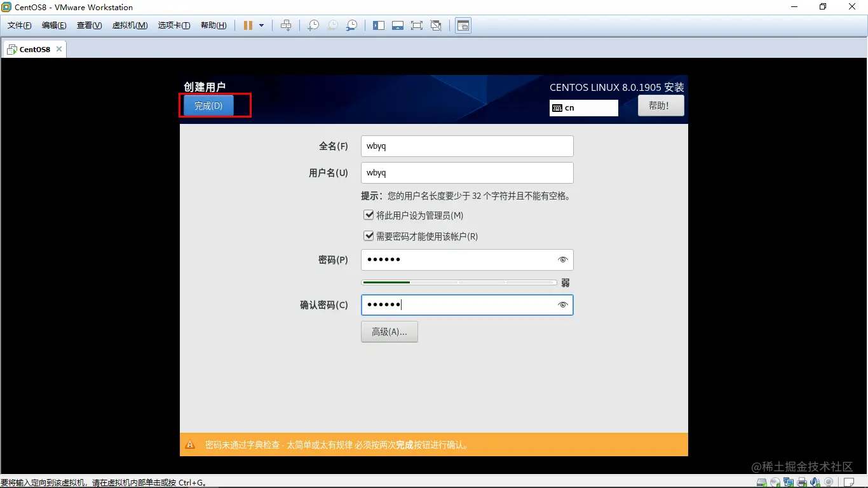868x488 pixels.
Task: Minimize the VMware Workstation window
Action: tap(794, 7)
